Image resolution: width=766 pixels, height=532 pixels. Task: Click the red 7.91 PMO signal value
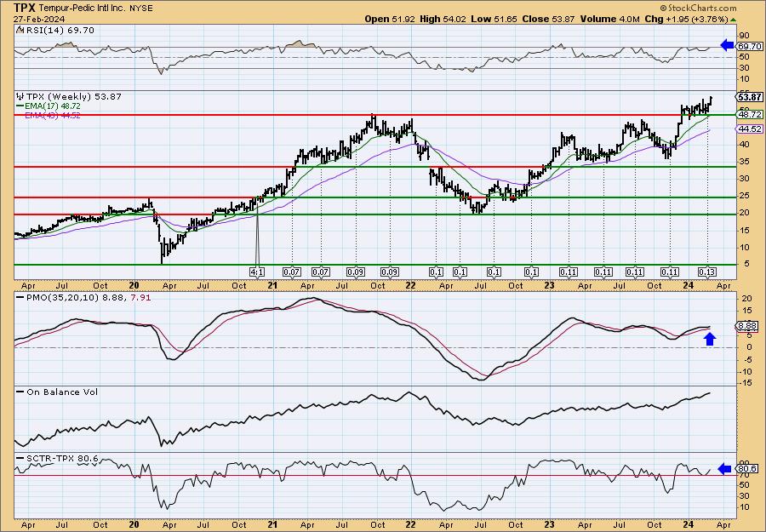140,297
